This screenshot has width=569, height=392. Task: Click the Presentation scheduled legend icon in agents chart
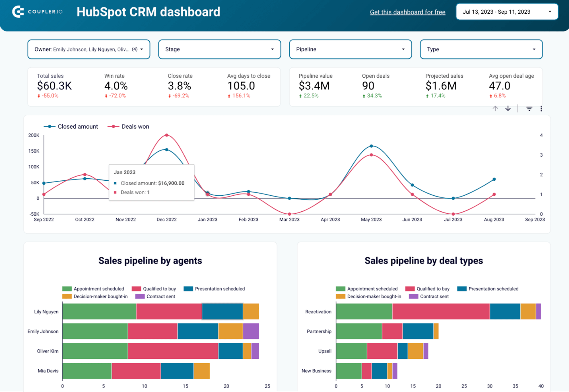coord(188,288)
